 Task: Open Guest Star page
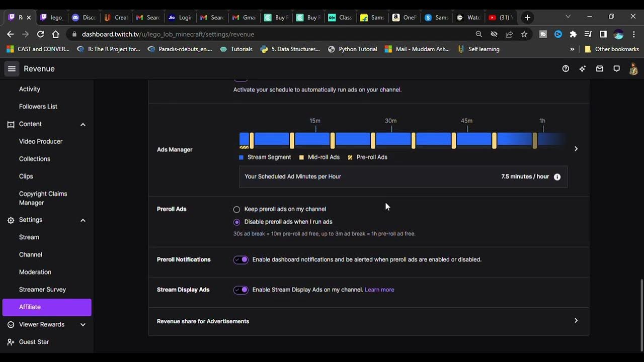point(34,342)
